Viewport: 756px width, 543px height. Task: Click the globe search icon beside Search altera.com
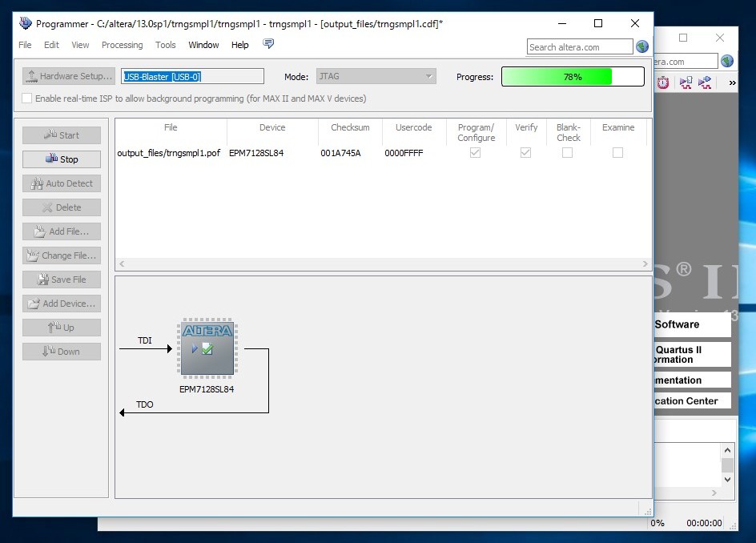(642, 46)
